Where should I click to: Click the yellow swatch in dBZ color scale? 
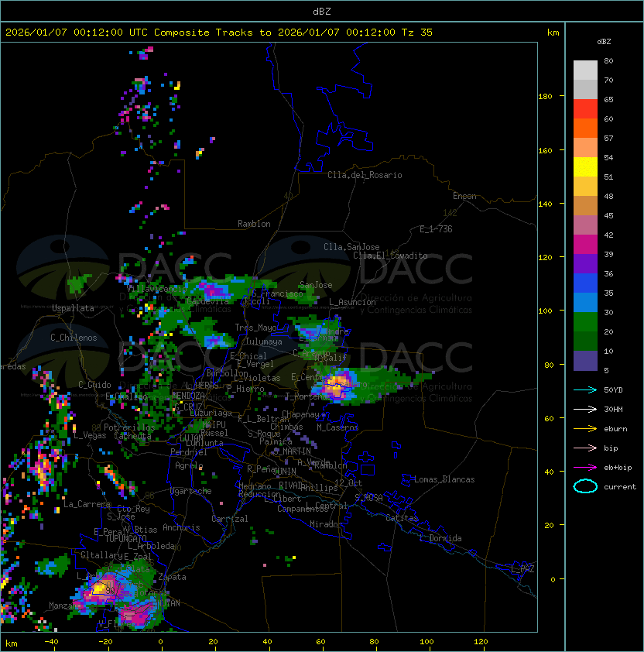[x=585, y=167]
